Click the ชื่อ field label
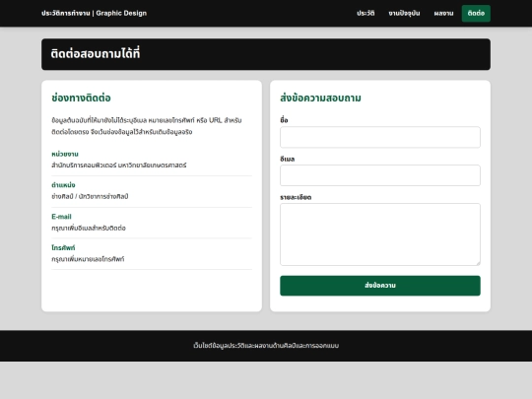The width and height of the screenshot is (532, 399). point(284,120)
